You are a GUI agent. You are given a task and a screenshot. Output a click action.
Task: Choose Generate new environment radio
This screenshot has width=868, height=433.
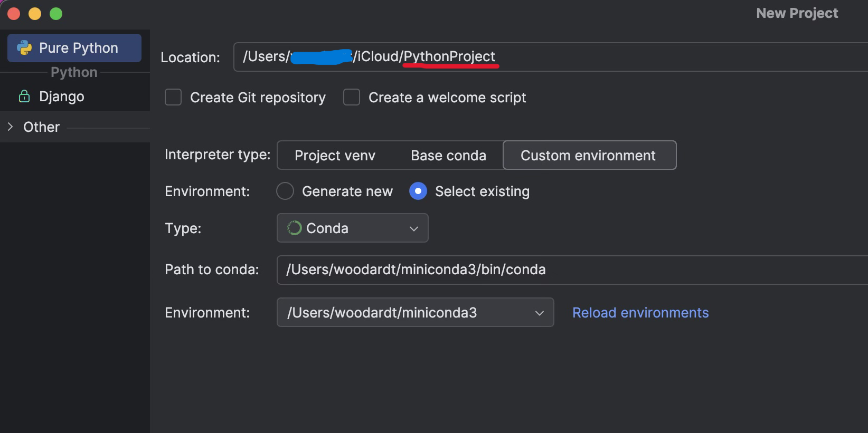(x=285, y=191)
